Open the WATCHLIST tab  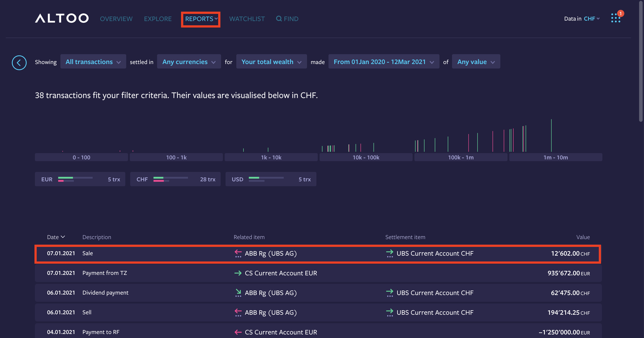(247, 19)
